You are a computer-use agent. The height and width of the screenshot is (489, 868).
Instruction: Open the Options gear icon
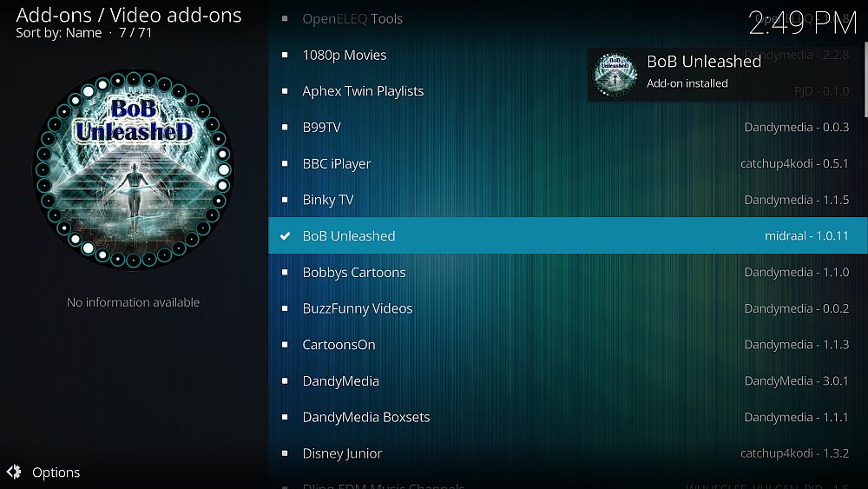14,472
